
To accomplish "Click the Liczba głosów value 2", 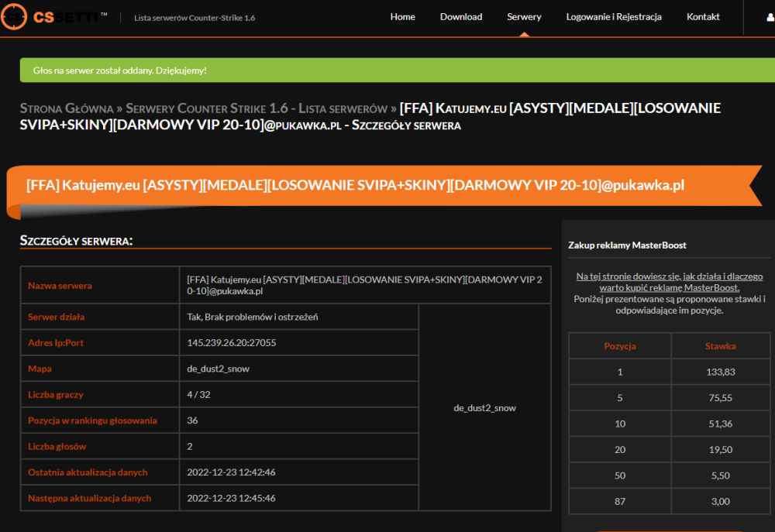I will 190,447.
